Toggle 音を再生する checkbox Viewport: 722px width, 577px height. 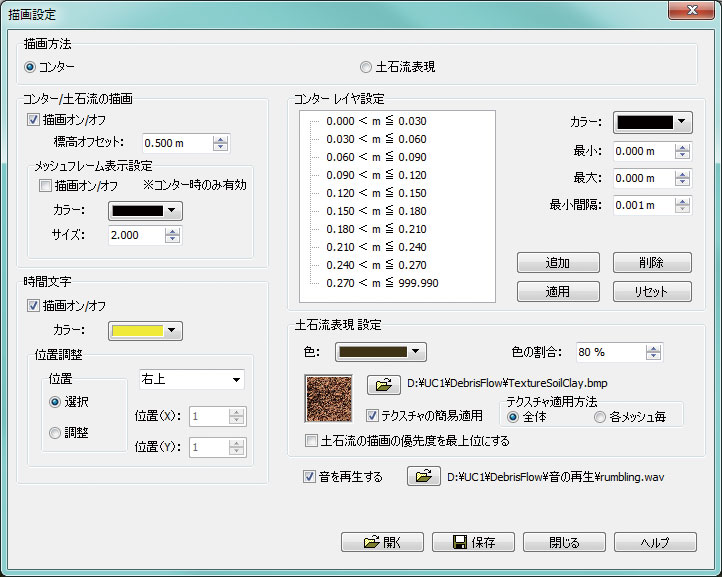click(x=309, y=477)
